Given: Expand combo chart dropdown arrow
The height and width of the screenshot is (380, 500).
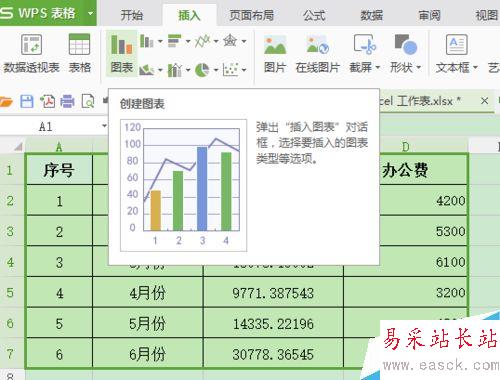Looking at the screenshot, I should (x=188, y=70).
